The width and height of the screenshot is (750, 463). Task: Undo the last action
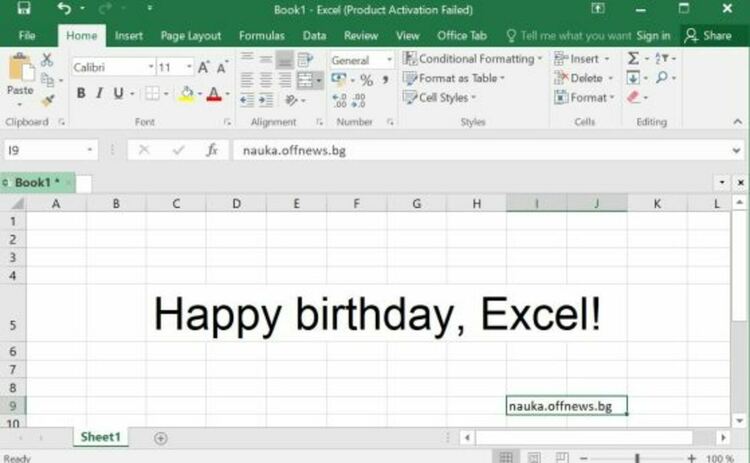coord(64,8)
